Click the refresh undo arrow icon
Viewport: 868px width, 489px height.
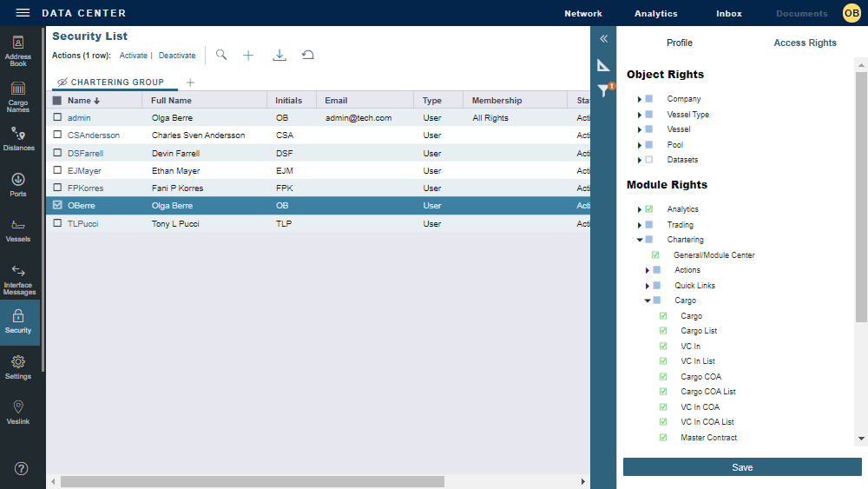(307, 55)
